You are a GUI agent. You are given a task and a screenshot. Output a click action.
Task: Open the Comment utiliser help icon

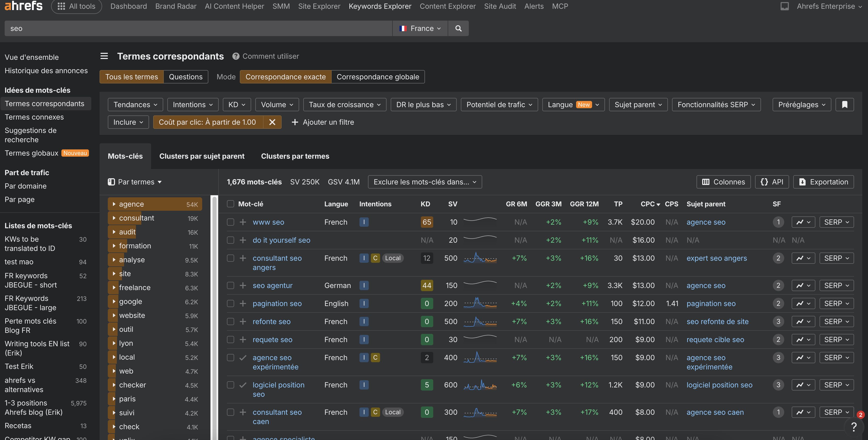[x=235, y=56]
